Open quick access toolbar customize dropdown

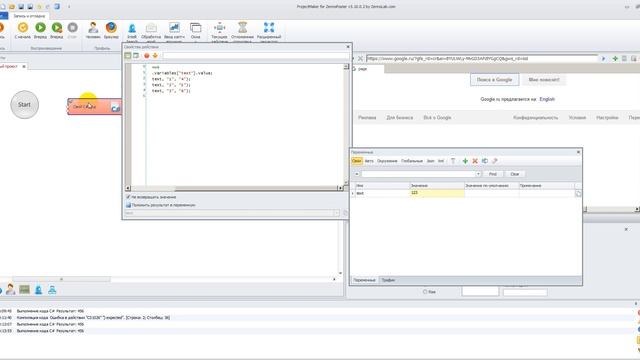coord(69,7)
